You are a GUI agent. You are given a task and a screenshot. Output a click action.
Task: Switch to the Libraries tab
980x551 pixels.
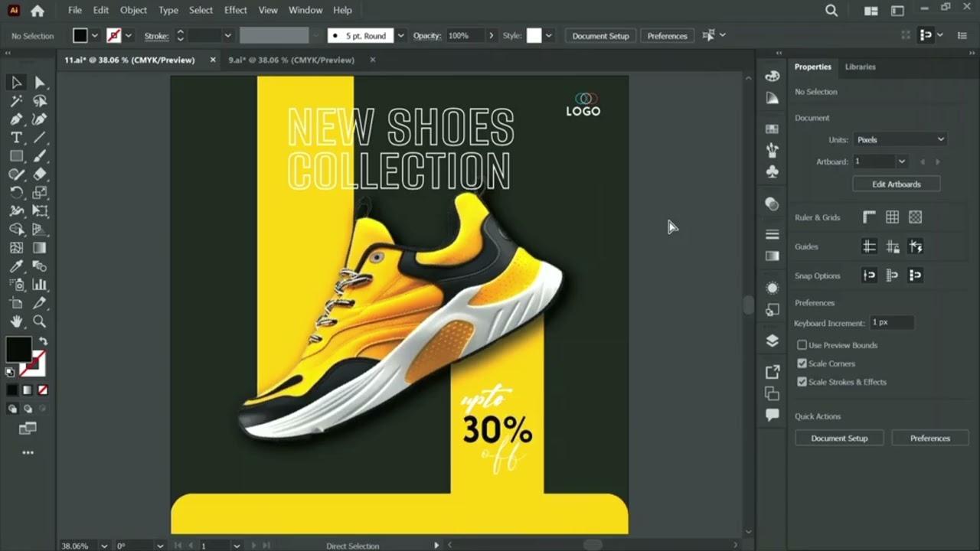click(860, 67)
